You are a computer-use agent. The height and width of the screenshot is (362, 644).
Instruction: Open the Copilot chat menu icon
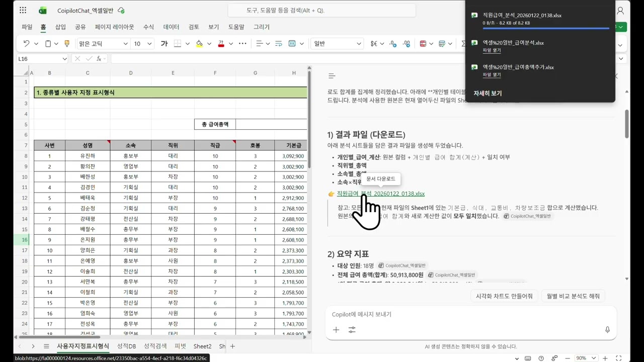[332, 76]
